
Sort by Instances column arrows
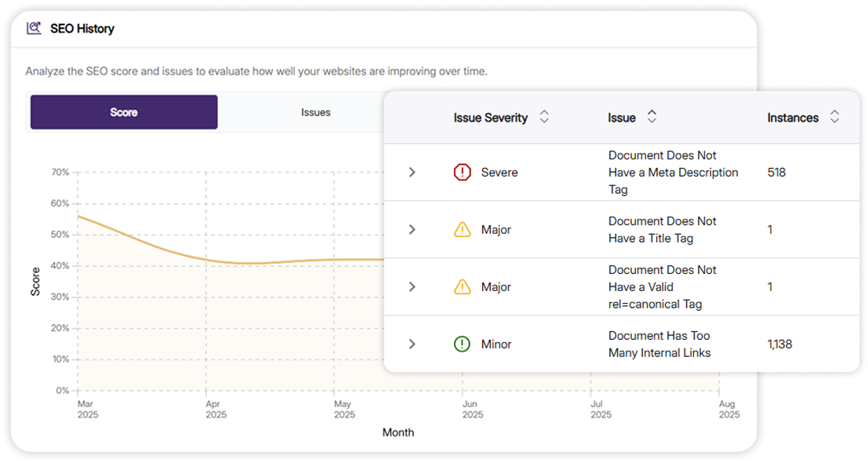[834, 118]
